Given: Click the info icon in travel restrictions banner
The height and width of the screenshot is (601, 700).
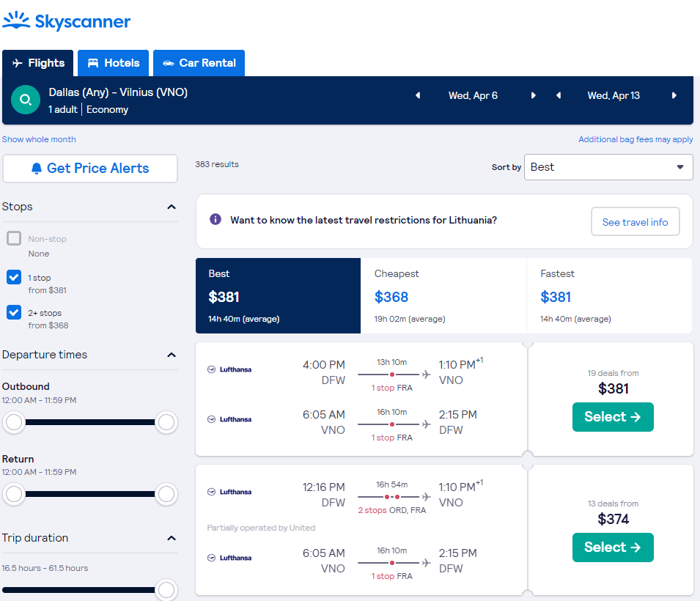Looking at the screenshot, I should 215,219.
